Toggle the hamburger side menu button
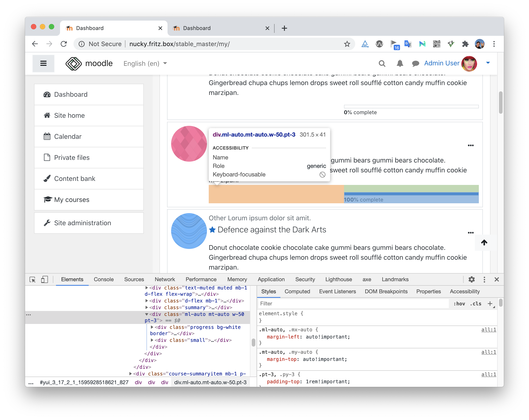Screen dimensions: 529x420 [x=43, y=63]
